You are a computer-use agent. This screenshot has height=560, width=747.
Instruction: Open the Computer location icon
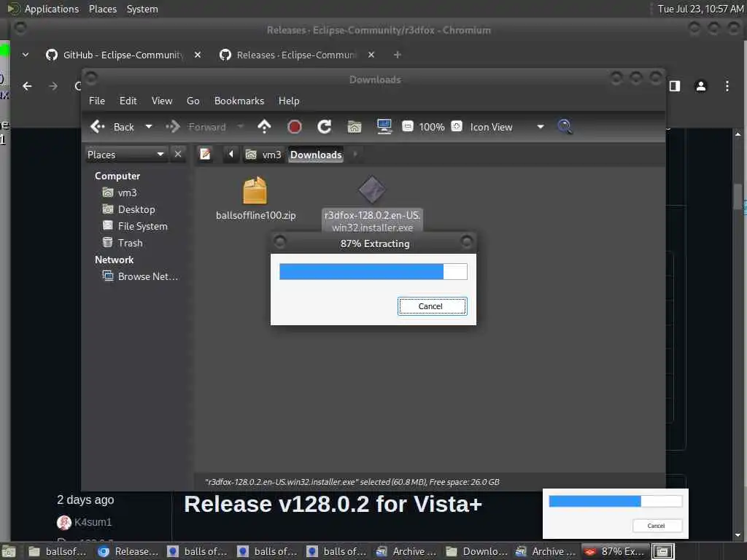pyautogui.click(x=384, y=127)
